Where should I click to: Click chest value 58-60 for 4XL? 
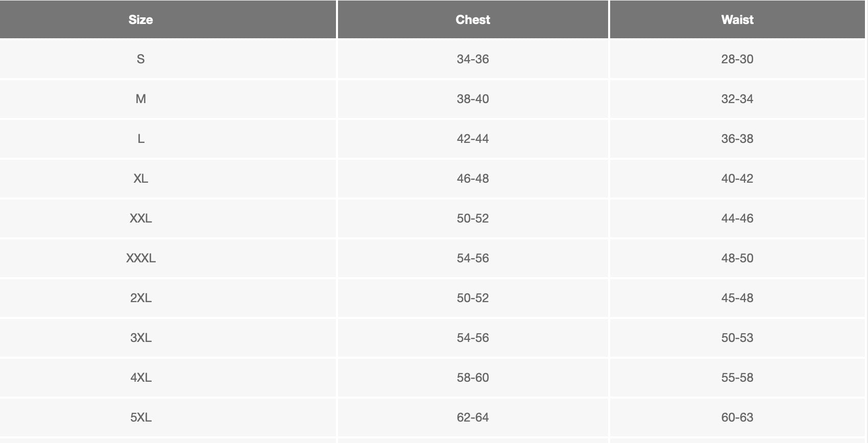point(473,378)
